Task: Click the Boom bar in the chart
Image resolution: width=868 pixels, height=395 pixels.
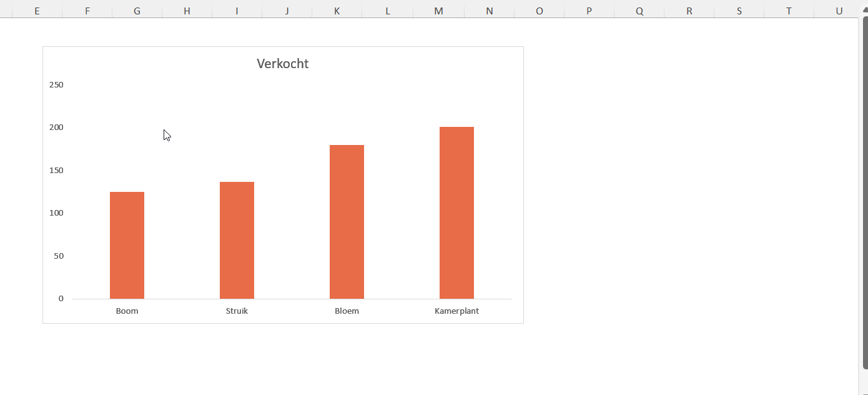Action: [x=127, y=245]
